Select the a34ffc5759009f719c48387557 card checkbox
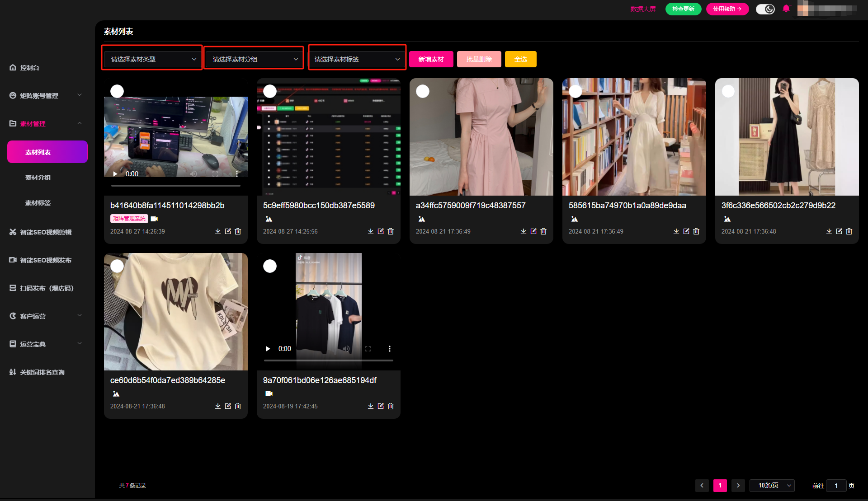The width and height of the screenshot is (868, 501). [x=423, y=91]
